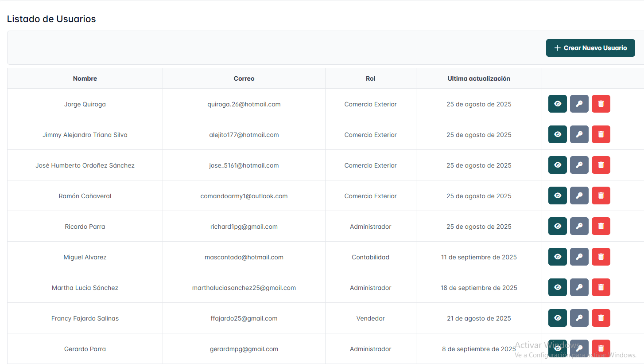Open key icon for José Humberto Ordoñez Sánchez

click(x=579, y=165)
